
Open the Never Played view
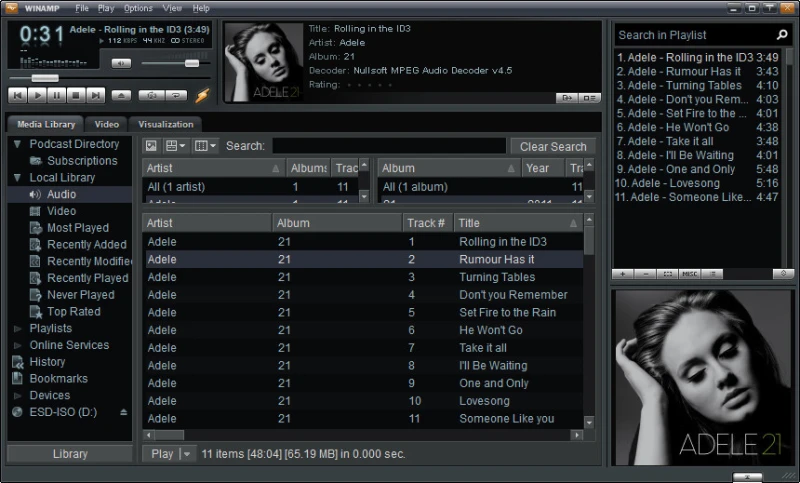[x=81, y=295]
